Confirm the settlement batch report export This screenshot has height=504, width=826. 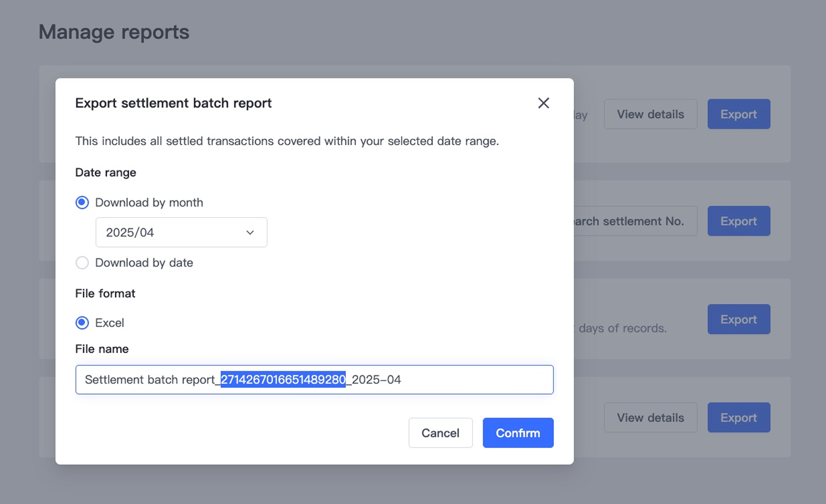coord(517,433)
